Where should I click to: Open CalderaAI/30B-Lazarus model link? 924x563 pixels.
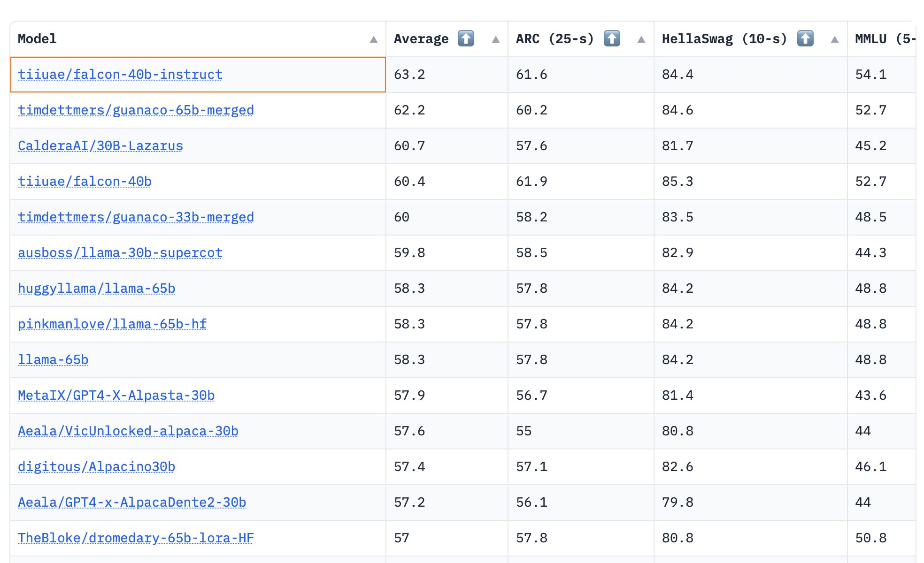click(x=100, y=146)
